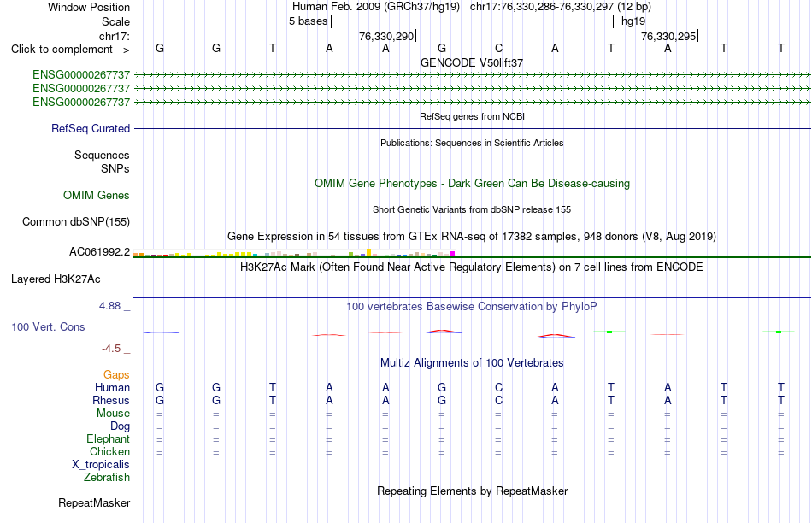Select the Elephant alignment row label
This screenshot has width=812, height=523.
pyautogui.click(x=109, y=438)
